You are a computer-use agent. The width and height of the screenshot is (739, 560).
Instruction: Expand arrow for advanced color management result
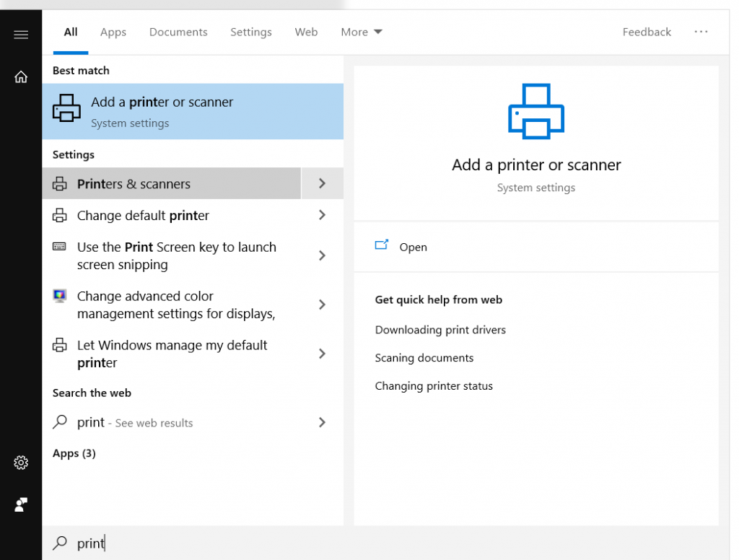click(322, 305)
